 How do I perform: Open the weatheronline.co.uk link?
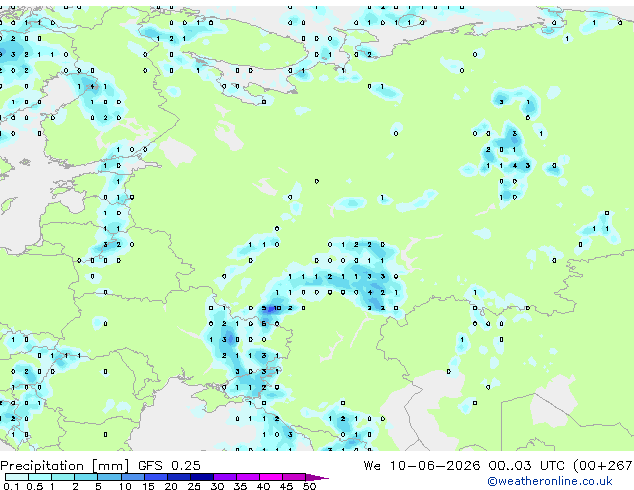click(x=550, y=481)
